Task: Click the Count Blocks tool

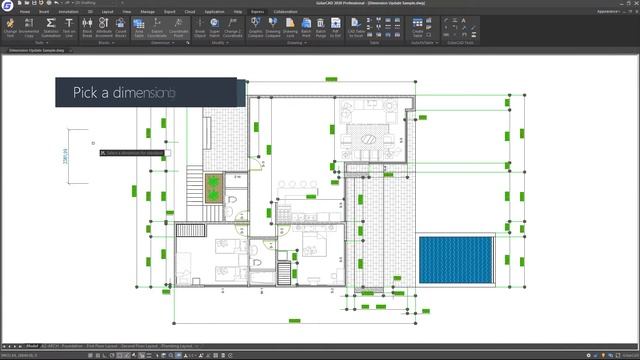Action: pyautogui.click(x=120, y=28)
